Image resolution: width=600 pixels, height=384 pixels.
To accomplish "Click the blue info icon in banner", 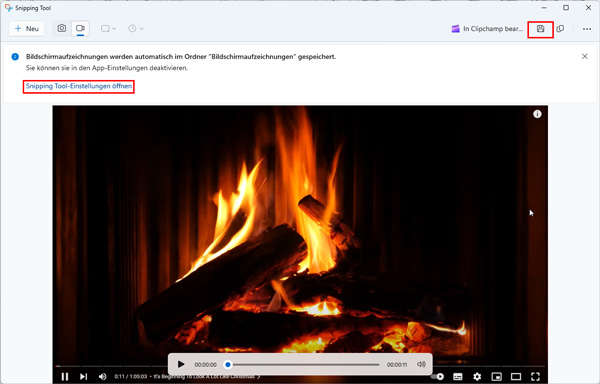I will pos(15,57).
